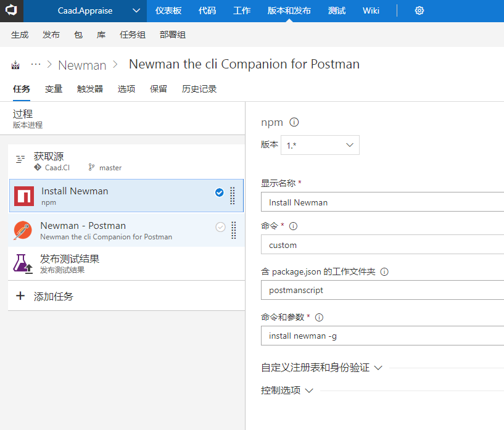This screenshot has height=430, width=504.
Task: Click the drag handle on Newman - Postman task
Action: click(234, 230)
